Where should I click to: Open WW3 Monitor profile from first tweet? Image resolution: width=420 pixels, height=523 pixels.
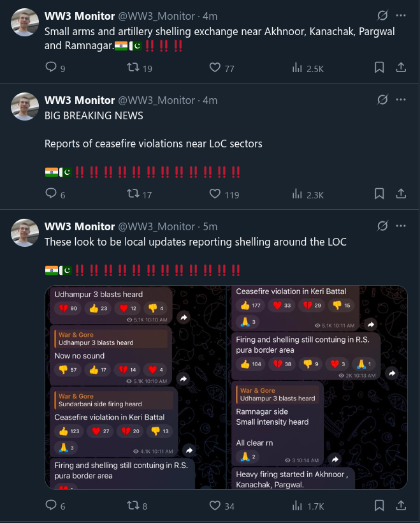pyautogui.click(x=79, y=15)
